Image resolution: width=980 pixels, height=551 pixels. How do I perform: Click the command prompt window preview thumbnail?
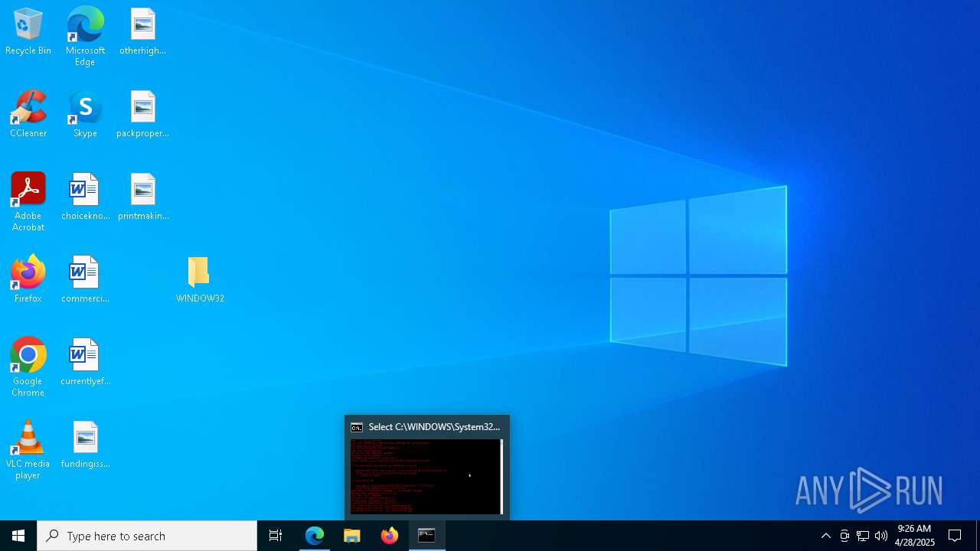tap(427, 477)
